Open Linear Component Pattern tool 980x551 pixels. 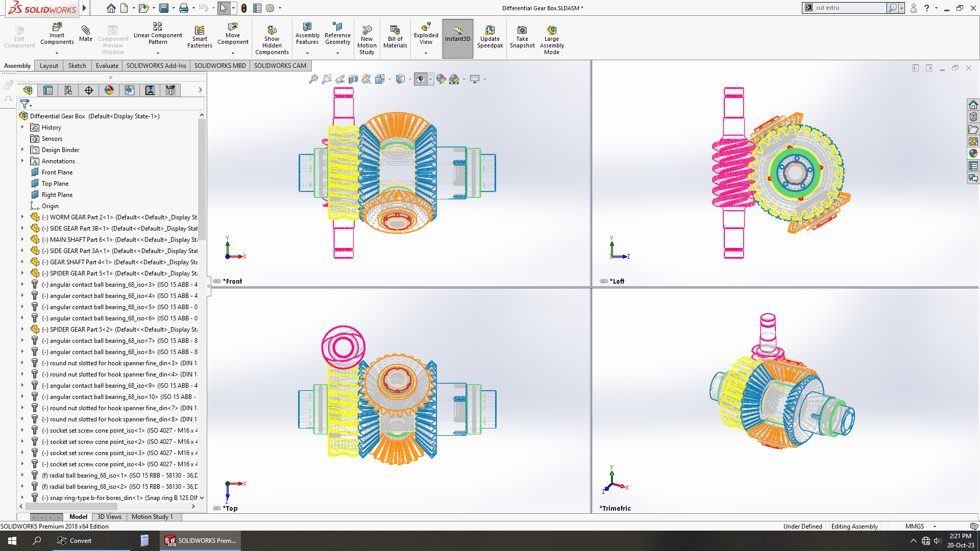[x=158, y=34]
